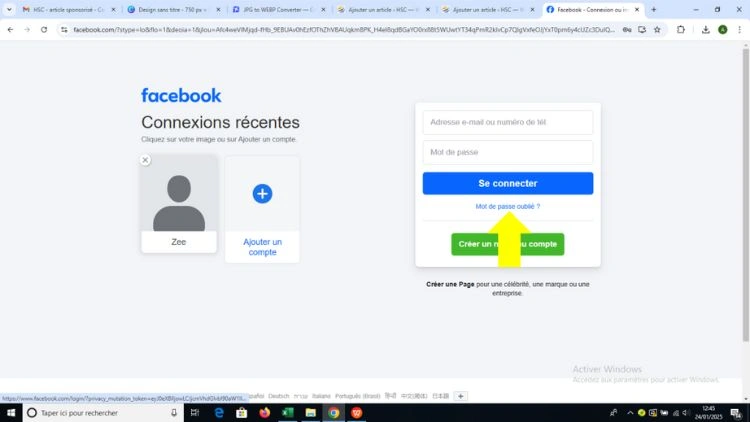750x422 pixels.
Task: Open the Créer une Page link
Action: click(450, 284)
